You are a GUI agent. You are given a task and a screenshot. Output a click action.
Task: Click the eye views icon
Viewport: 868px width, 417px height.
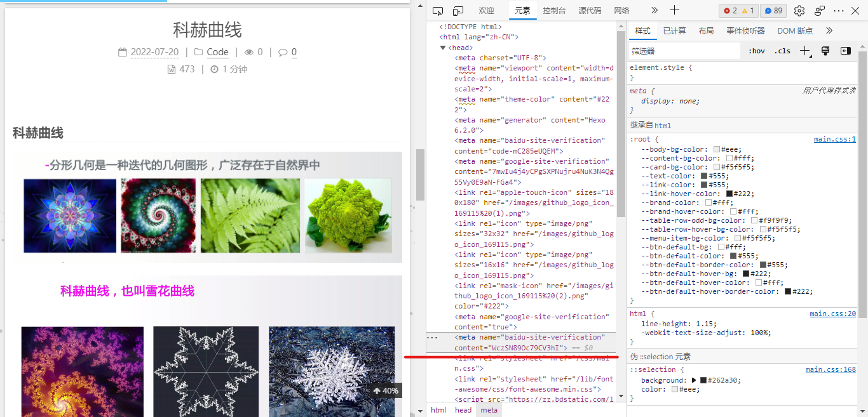click(x=249, y=52)
